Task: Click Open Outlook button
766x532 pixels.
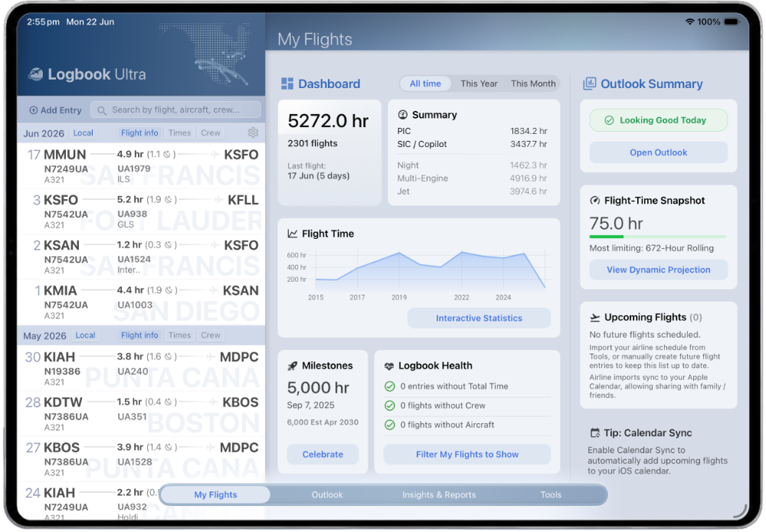Action: [658, 153]
